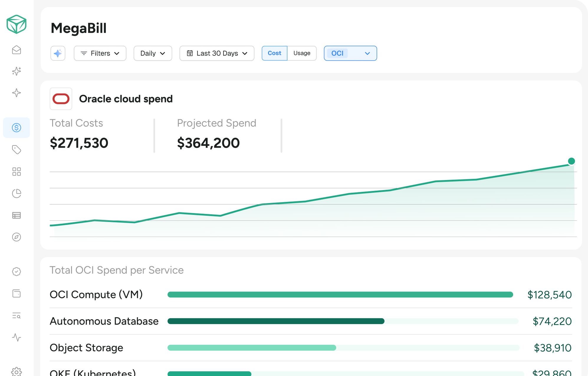Open the settings gear in the sidebar
This screenshot has height=376, width=588.
17,372
